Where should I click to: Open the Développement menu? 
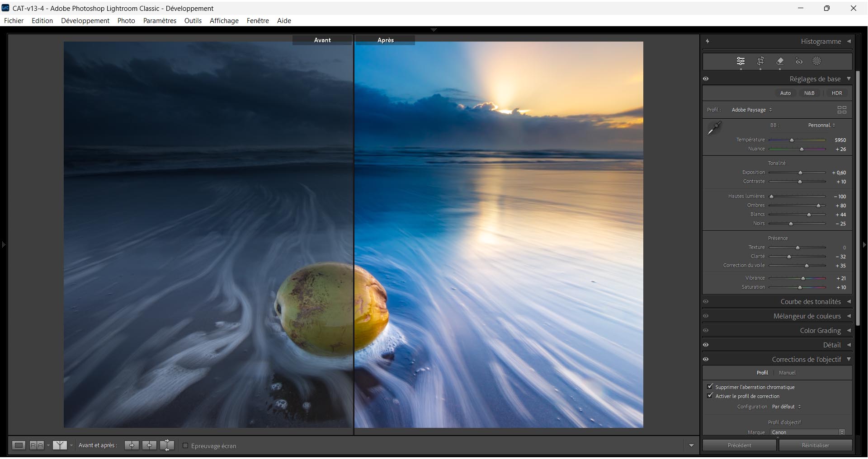click(x=85, y=21)
